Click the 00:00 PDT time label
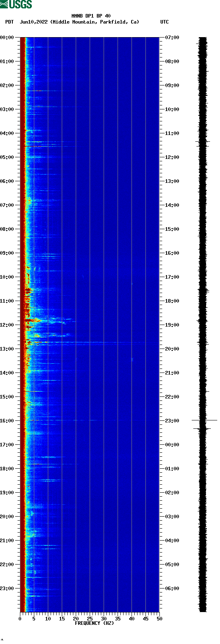The image size is (220, 644). (x=7, y=38)
